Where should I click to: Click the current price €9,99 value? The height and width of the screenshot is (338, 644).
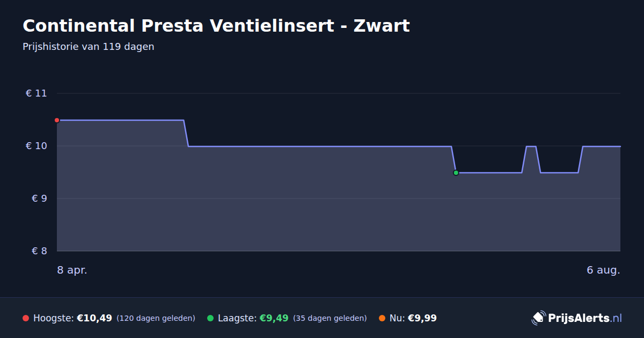[x=422, y=318]
